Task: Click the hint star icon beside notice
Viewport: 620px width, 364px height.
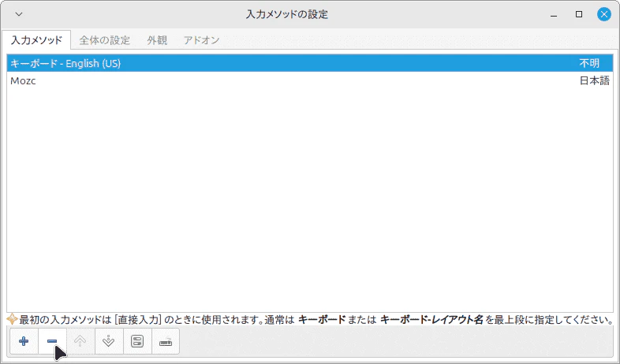Action: click(12, 319)
